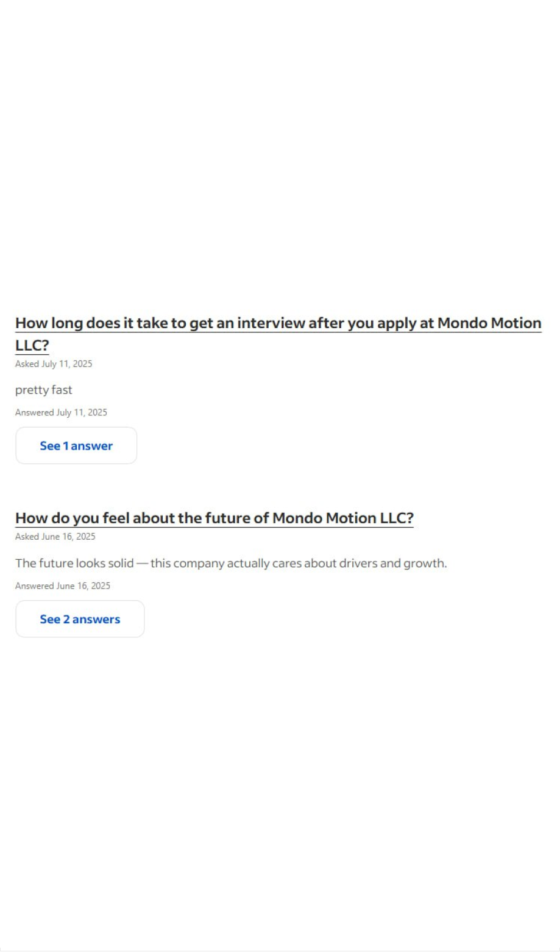Click the "Answered June 16, 2025" date

63,586
